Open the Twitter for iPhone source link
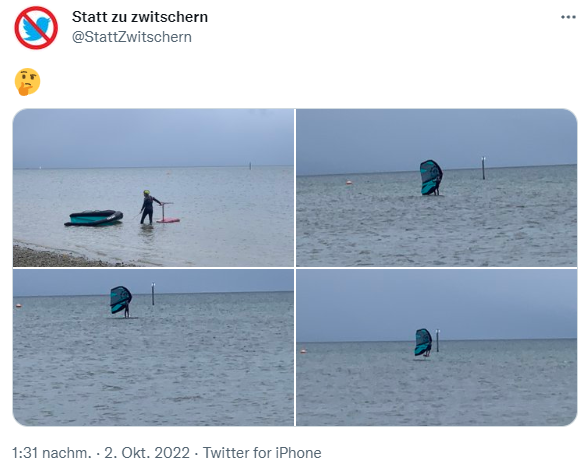583x458 pixels. (262, 452)
